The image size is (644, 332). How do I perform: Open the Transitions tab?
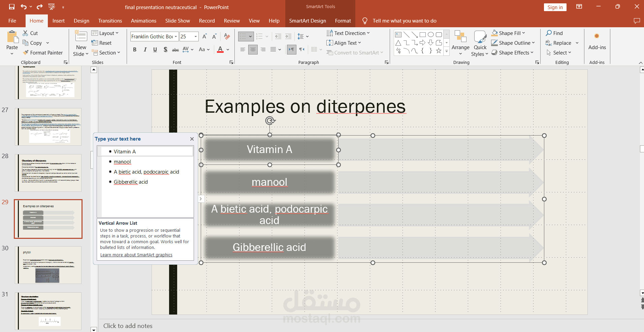(x=110, y=21)
